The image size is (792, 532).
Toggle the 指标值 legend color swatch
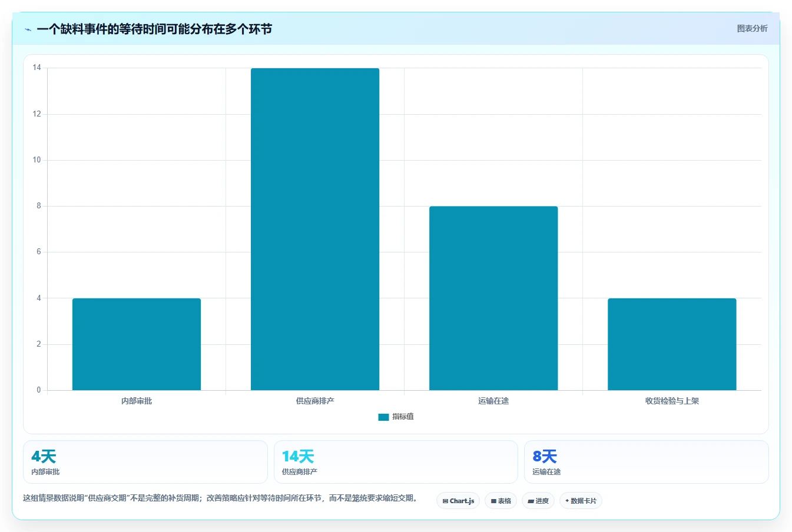[x=383, y=417]
